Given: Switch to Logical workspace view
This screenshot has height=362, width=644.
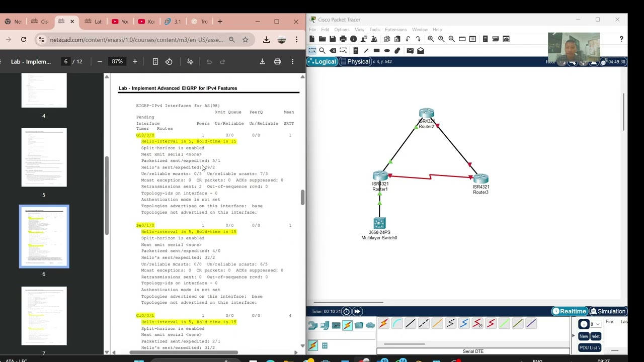Looking at the screenshot, I should point(322,61).
